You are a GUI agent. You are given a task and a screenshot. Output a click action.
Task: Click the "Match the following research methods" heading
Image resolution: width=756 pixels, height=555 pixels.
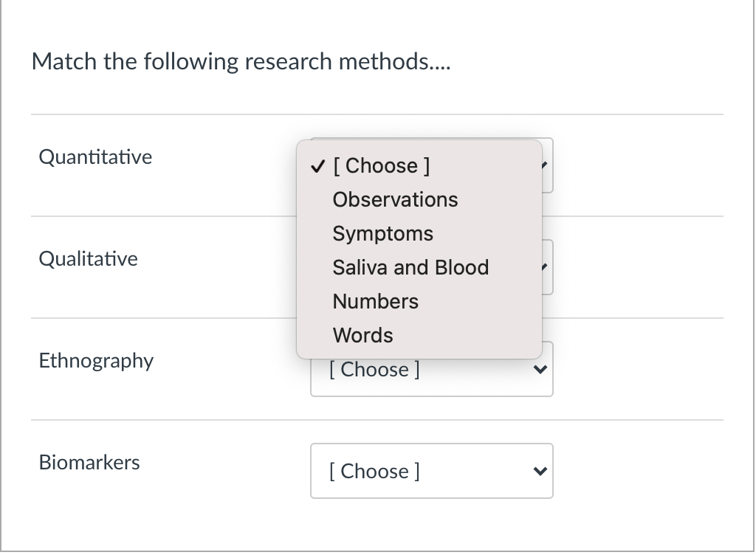coord(241,61)
